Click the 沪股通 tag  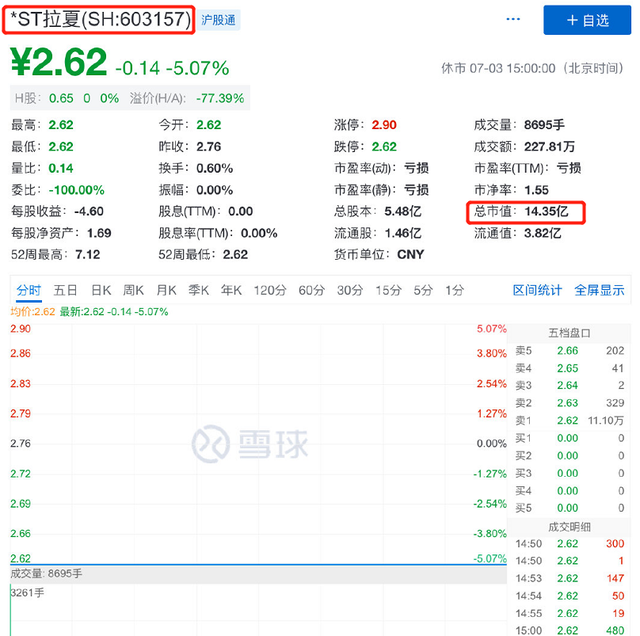point(218,20)
